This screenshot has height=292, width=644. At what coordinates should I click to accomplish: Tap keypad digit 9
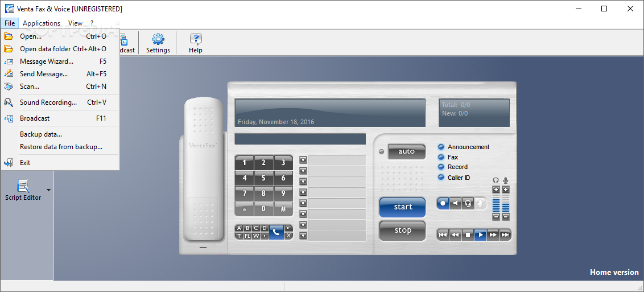283,193
